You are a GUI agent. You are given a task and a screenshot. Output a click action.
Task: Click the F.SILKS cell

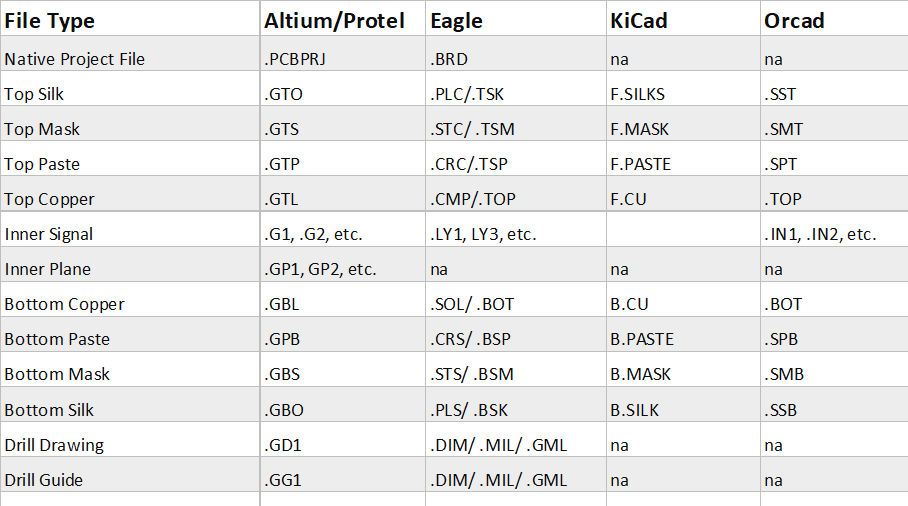coord(637,94)
